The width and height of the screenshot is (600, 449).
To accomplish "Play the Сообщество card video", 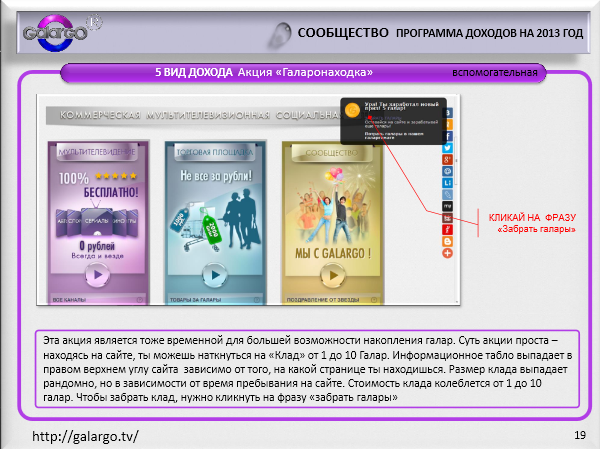I will click(x=333, y=274).
